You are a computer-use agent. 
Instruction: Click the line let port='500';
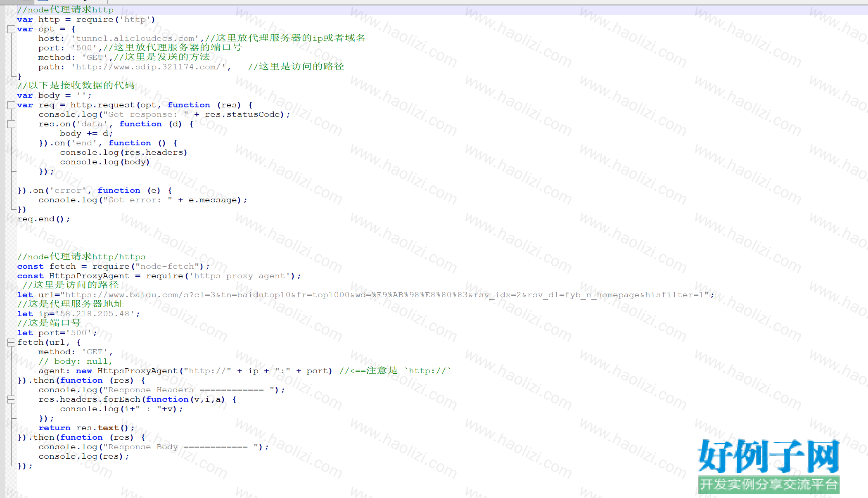[x=57, y=333]
